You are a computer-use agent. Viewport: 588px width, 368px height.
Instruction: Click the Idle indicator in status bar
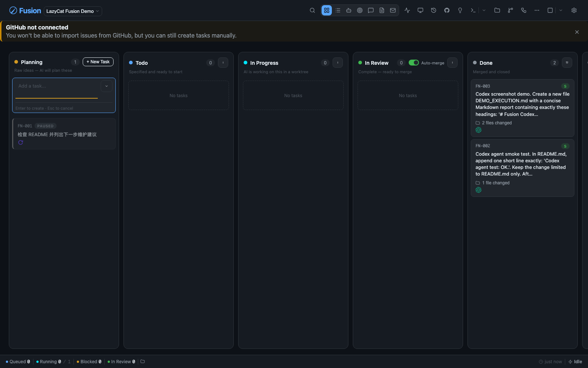click(575, 362)
